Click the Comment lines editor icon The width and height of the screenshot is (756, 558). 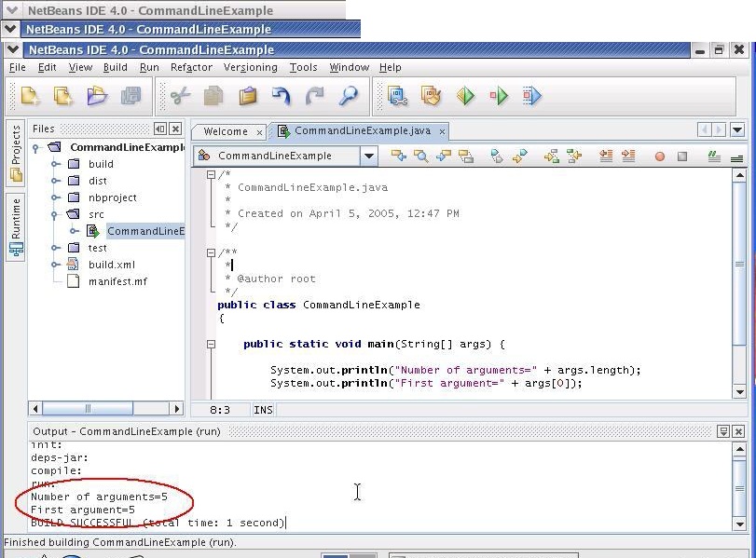click(x=713, y=156)
